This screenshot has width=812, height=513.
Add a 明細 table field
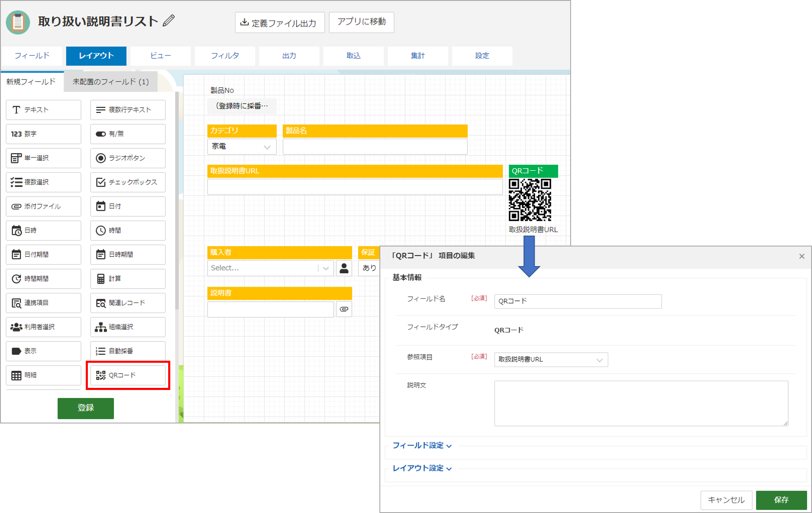point(44,375)
